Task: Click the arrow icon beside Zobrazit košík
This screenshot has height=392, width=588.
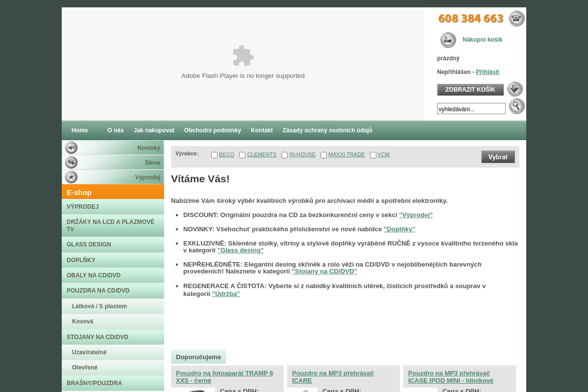Action: click(514, 89)
